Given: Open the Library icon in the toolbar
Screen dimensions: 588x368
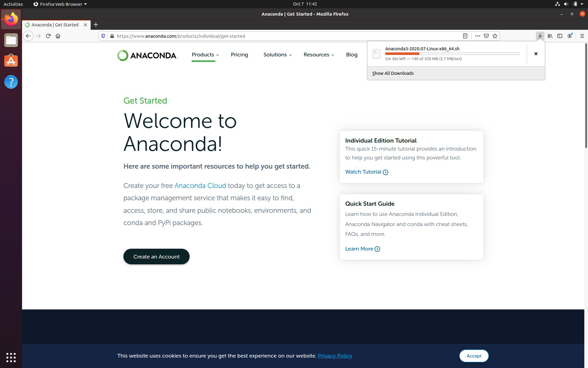Looking at the screenshot, I should [x=550, y=36].
